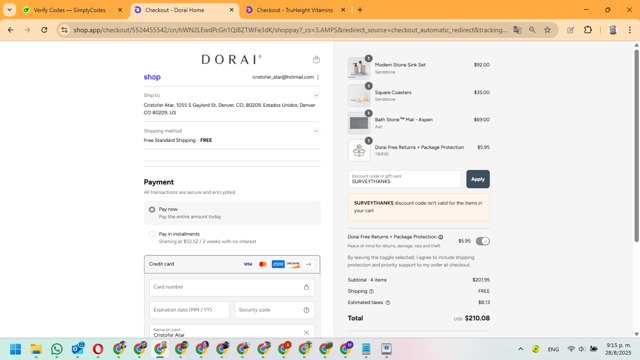
Task: Go back to the previous page
Action: pos(11,30)
